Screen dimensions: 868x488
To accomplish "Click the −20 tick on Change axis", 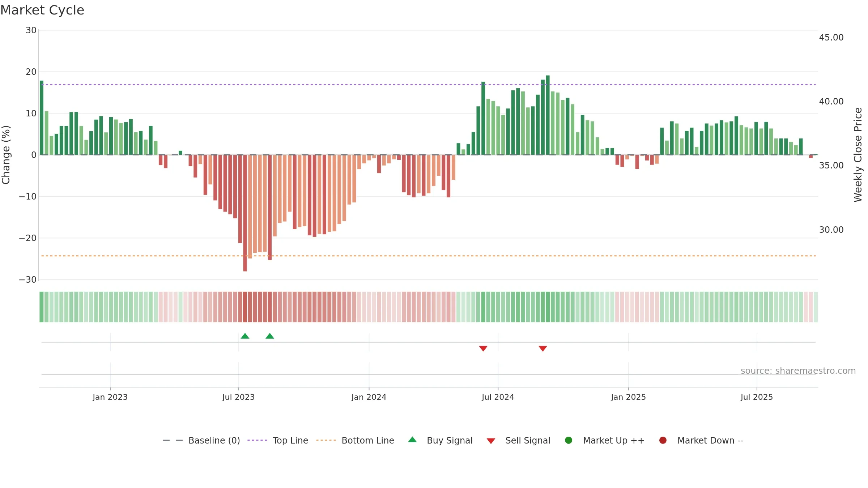I will tap(28, 238).
